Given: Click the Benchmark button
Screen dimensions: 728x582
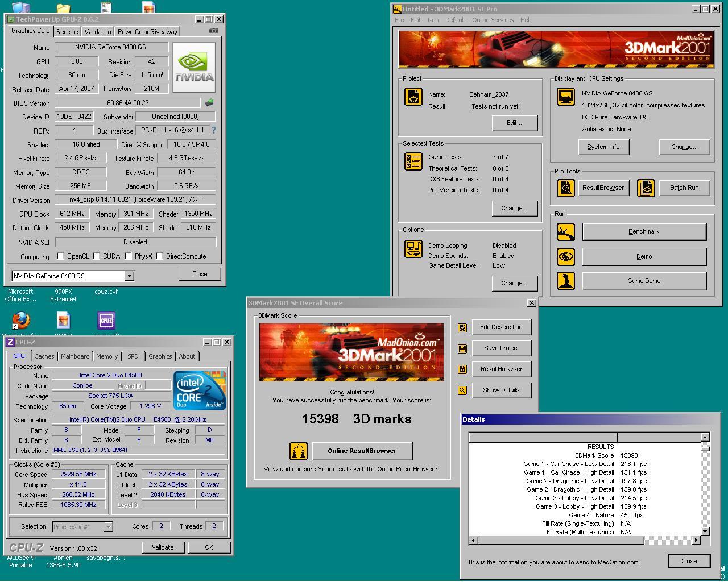Looking at the screenshot, I should point(644,232).
